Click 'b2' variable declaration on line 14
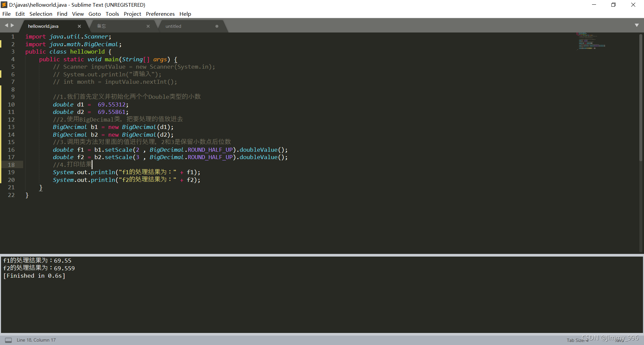 [x=94, y=135]
